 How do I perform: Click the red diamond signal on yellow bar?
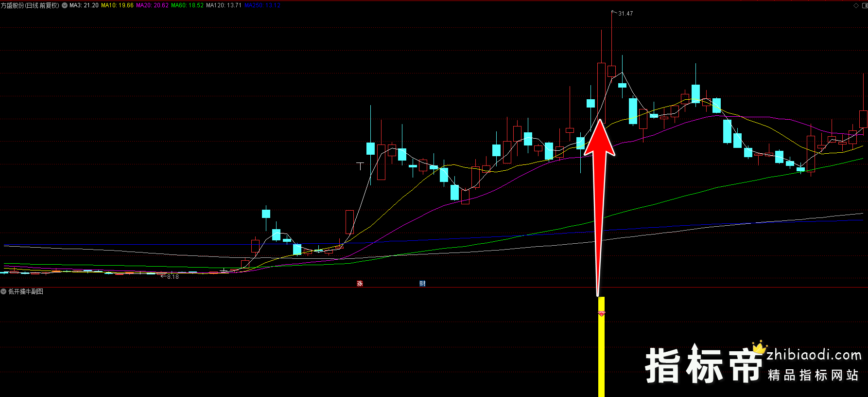point(601,314)
